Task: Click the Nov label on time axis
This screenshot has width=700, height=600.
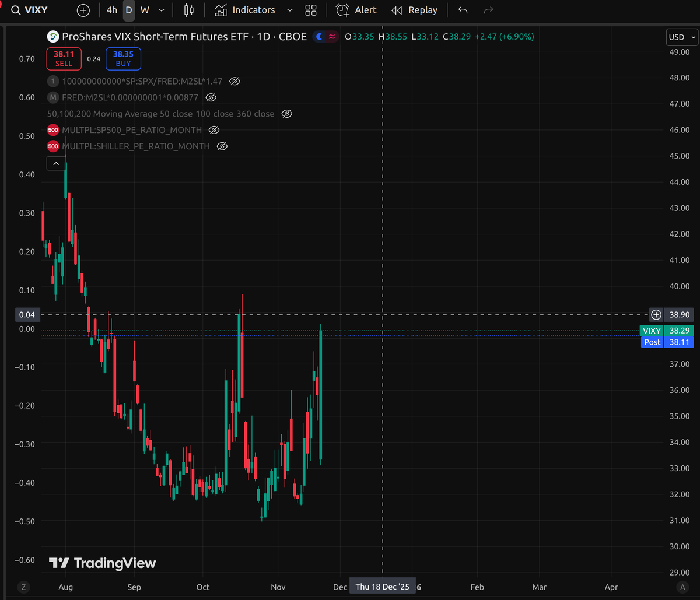Action: [278, 587]
